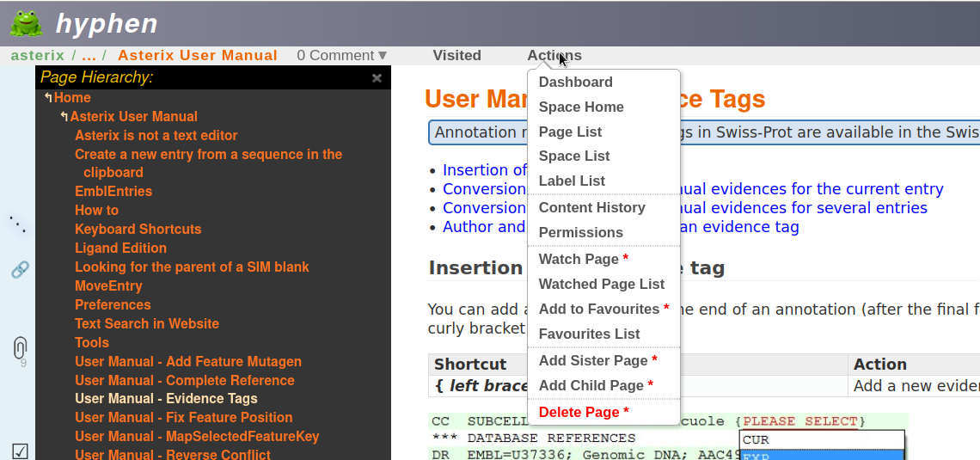Select Add Child Page
The width and height of the screenshot is (980, 460).
(596, 385)
